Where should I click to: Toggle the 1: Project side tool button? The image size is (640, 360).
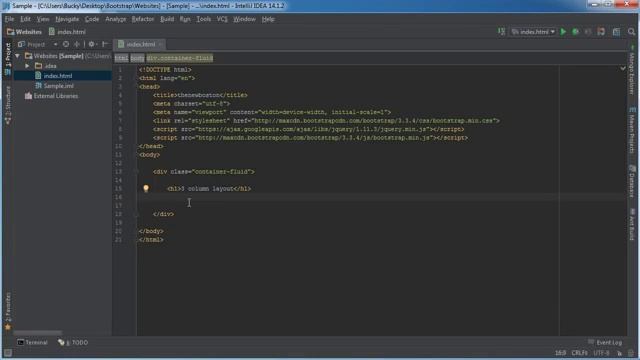[x=8, y=59]
